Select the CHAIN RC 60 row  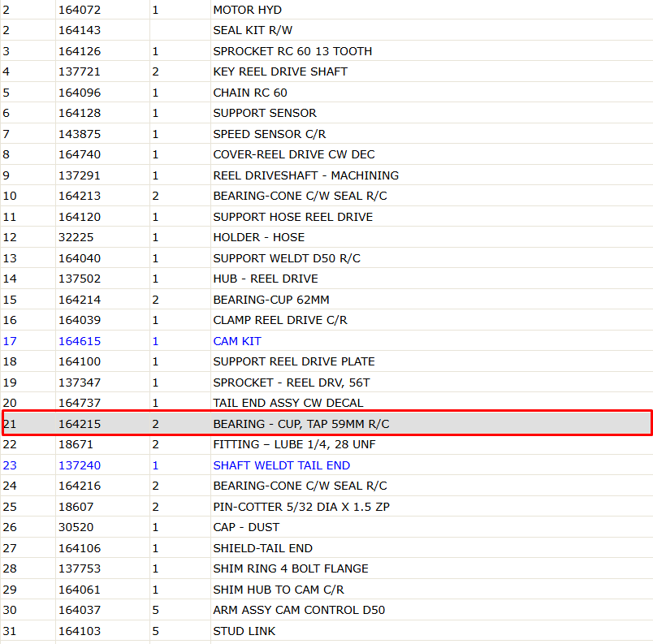[326, 93]
